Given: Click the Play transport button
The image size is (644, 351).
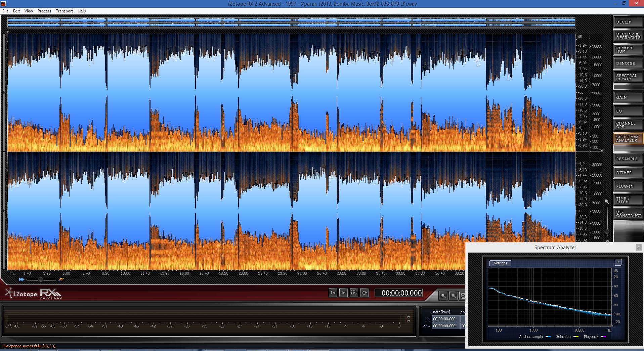Looking at the screenshot, I should tap(343, 293).
